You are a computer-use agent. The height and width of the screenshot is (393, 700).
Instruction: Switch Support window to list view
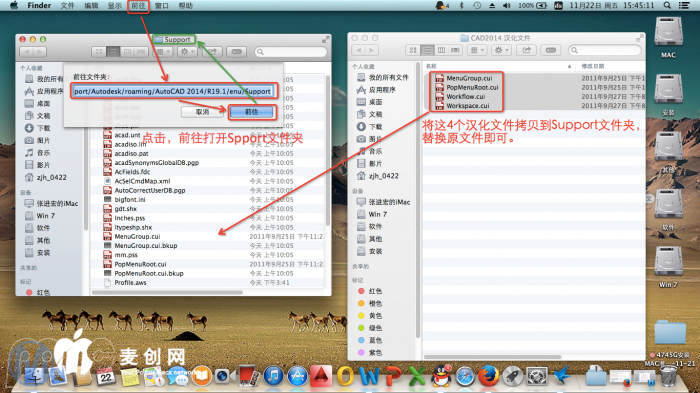pos(113,52)
